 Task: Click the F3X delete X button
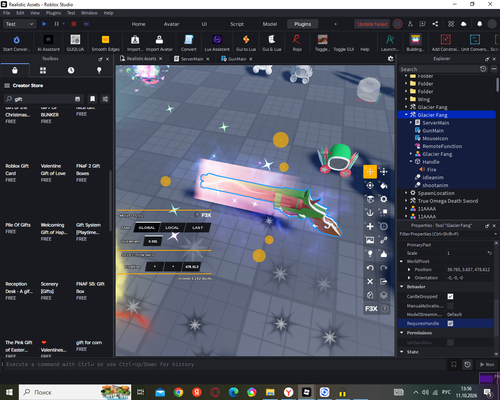coord(370,281)
